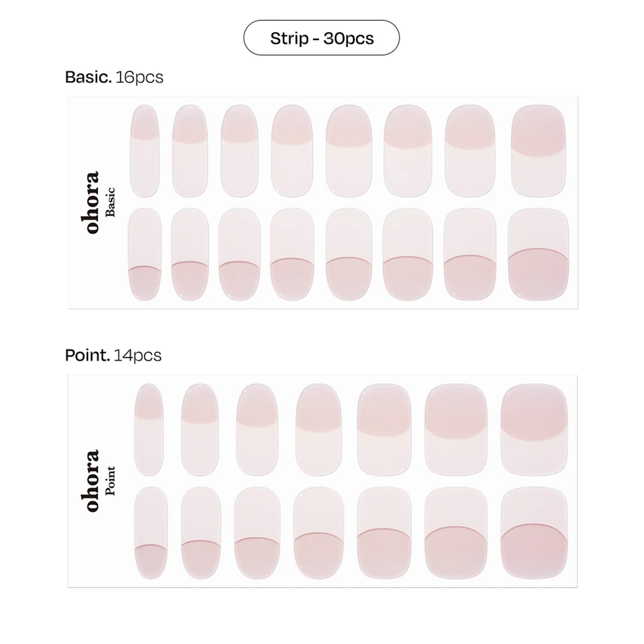Select the widest nail in Basic top row
This screenshot has width=644, height=644.
coord(538,151)
